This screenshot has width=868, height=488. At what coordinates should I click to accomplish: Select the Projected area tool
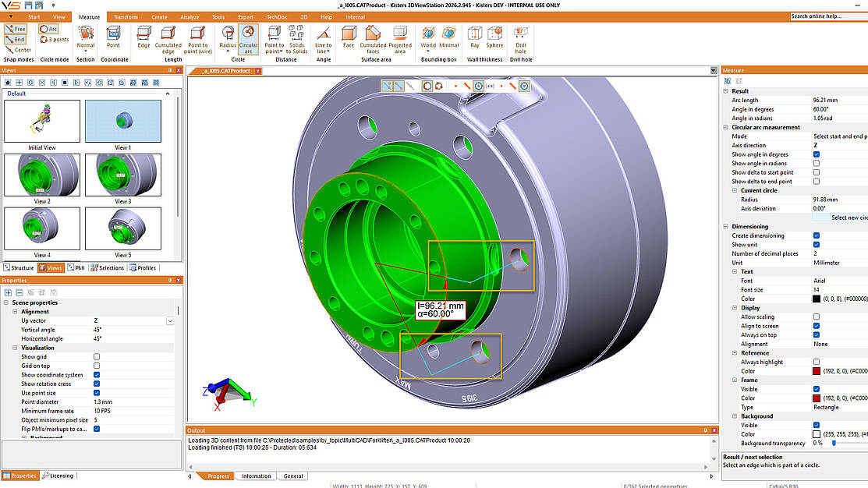tap(399, 39)
